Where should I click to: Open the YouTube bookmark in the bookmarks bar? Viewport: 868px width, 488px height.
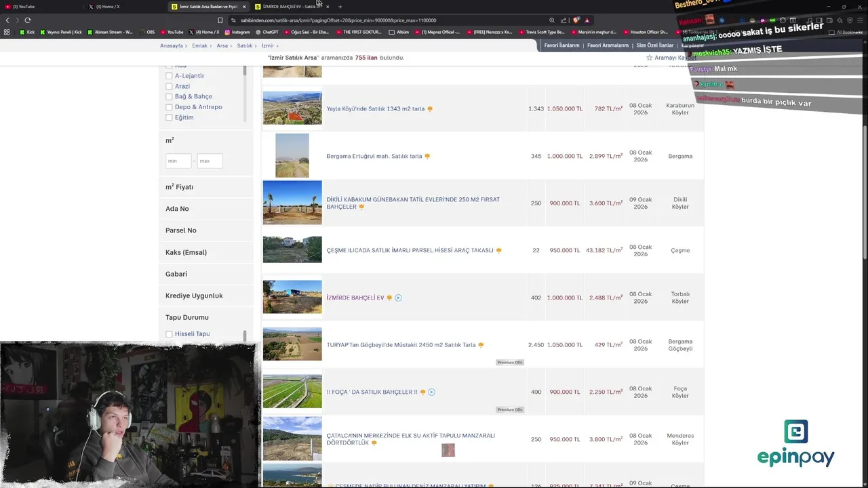pyautogui.click(x=172, y=32)
